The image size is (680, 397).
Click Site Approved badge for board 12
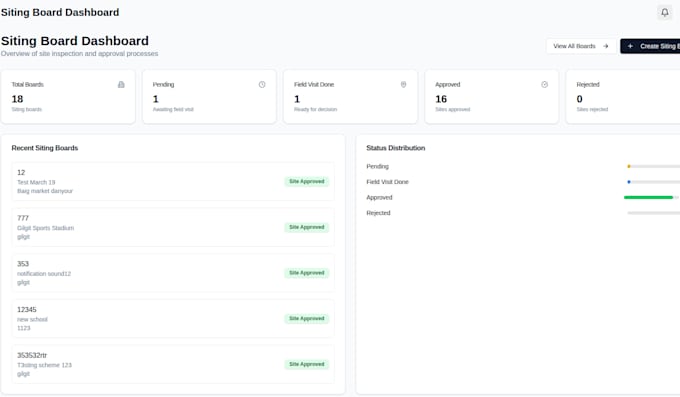[x=307, y=181]
